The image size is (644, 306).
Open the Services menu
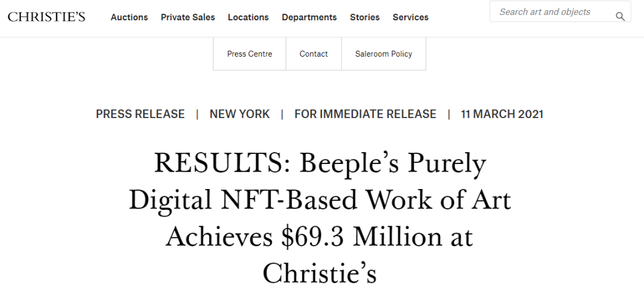410,17
